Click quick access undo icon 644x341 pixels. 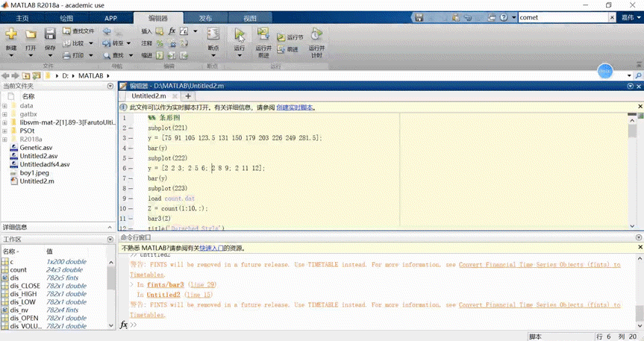click(x=467, y=18)
